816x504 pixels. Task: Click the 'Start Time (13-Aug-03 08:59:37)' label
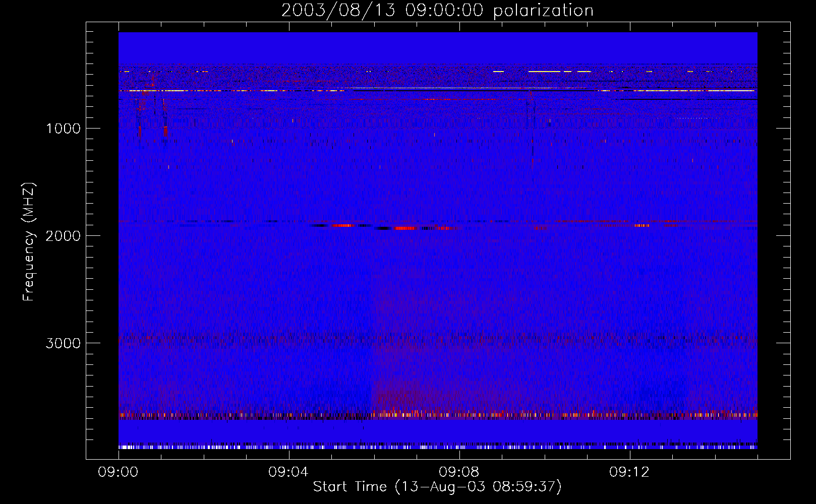click(437, 487)
